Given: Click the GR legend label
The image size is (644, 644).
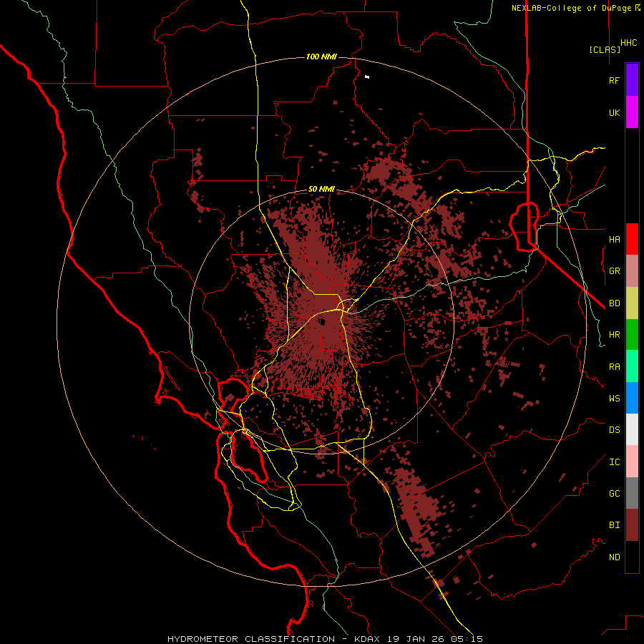Looking at the screenshot, I should [x=614, y=271].
